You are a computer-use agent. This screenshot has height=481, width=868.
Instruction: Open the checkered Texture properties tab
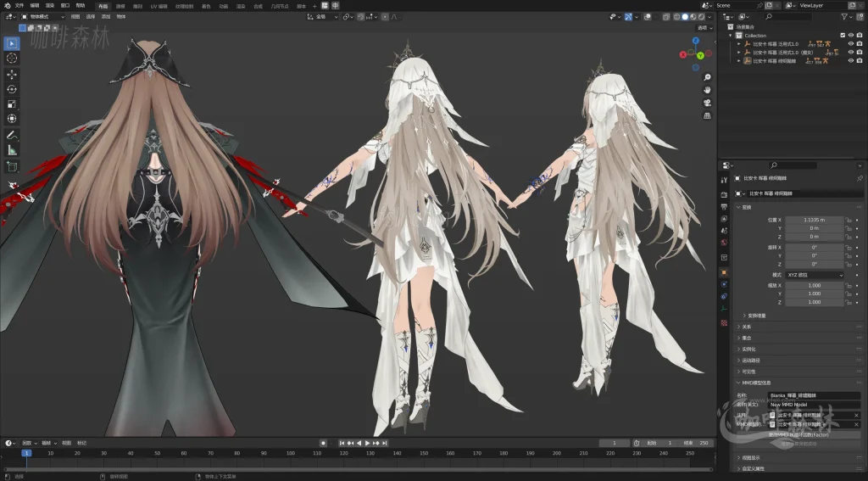(x=724, y=322)
